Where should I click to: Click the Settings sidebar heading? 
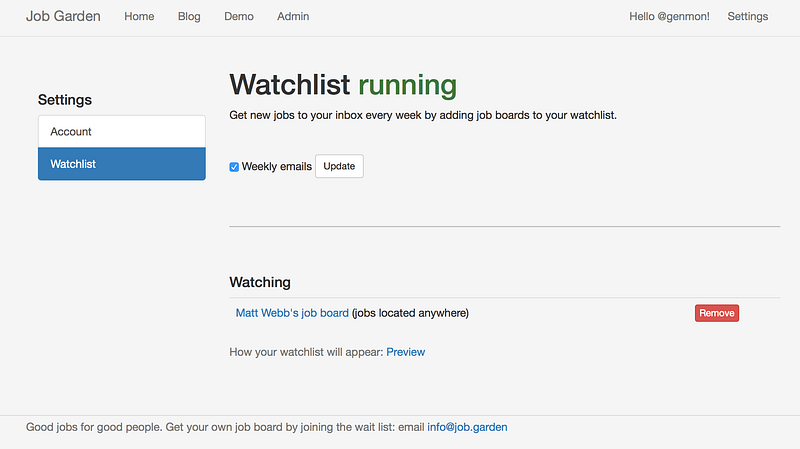coord(65,100)
